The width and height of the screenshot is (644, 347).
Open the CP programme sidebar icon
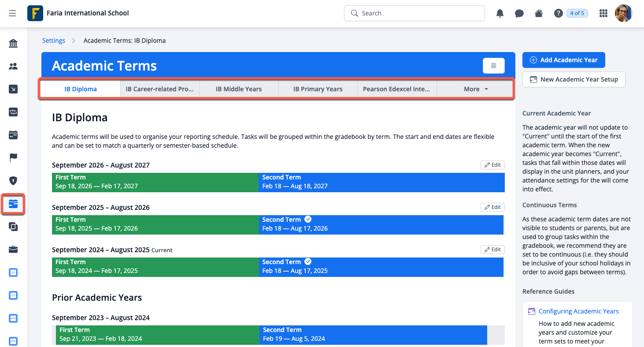[13, 295]
